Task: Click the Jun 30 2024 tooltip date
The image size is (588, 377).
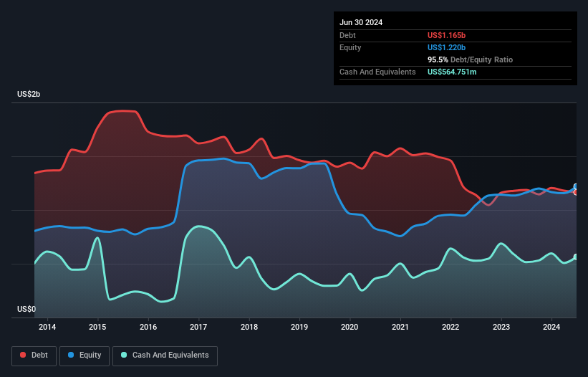Action: coord(361,22)
